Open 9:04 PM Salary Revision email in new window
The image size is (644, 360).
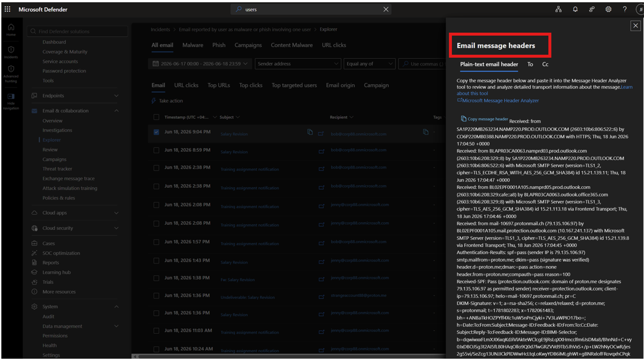coord(321,134)
